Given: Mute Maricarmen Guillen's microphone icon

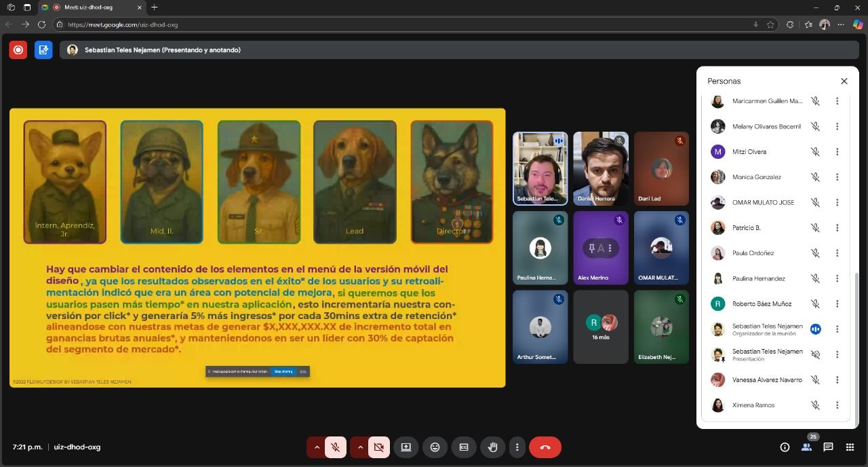Looking at the screenshot, I should 816,101.
